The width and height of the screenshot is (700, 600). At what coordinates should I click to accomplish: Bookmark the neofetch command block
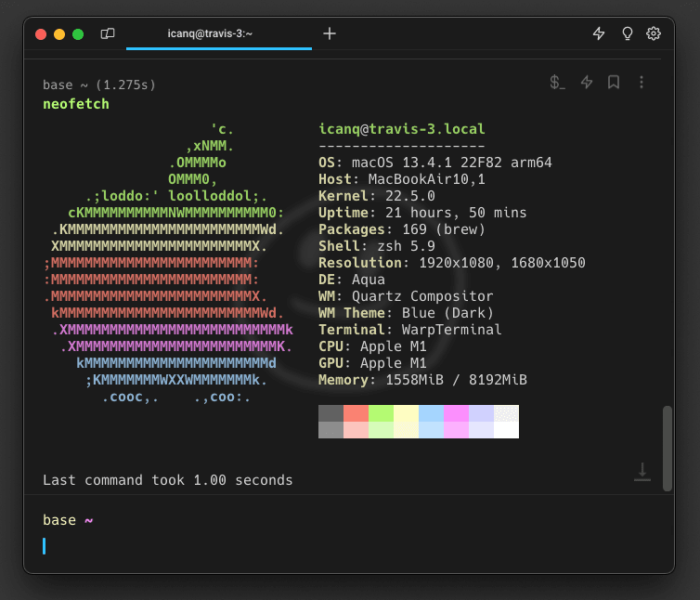click(x=614, y=83)
